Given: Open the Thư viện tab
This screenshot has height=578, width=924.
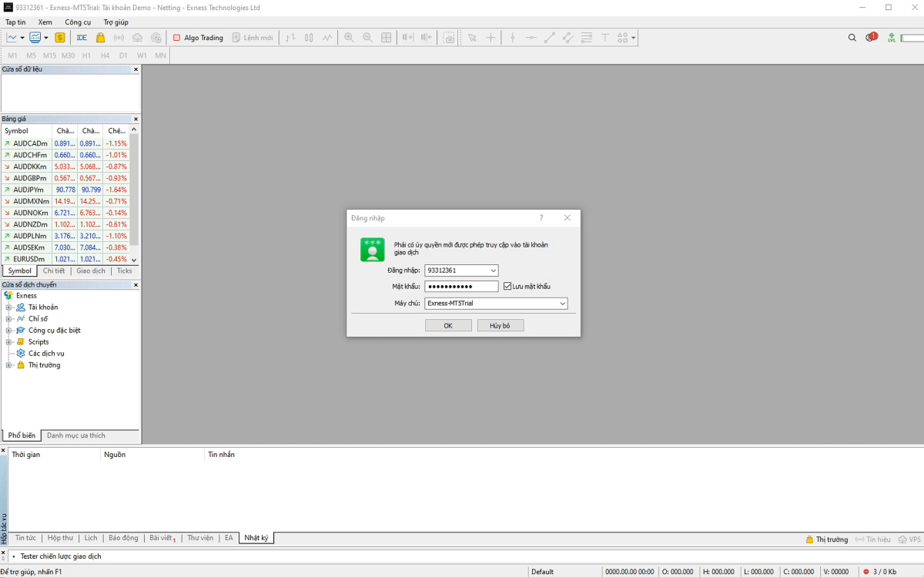Looking at the screenshot, I should (x=200, y=538).
